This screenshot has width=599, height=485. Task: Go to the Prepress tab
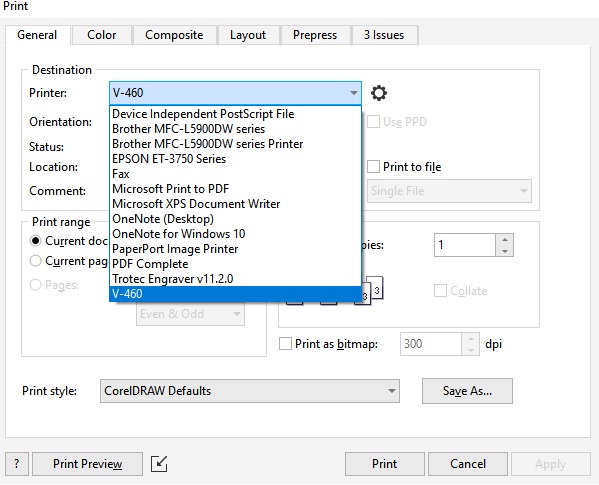(x=315, y=35)
